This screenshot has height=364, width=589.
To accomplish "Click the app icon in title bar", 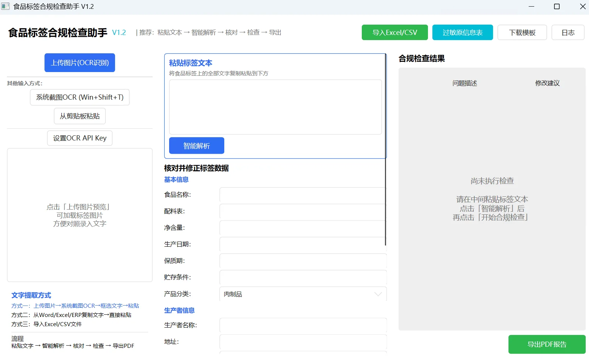I will coord(5,6).
